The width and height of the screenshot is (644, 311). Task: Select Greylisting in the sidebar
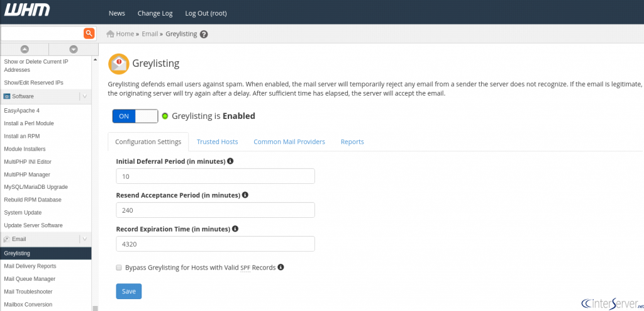point(45,254)
